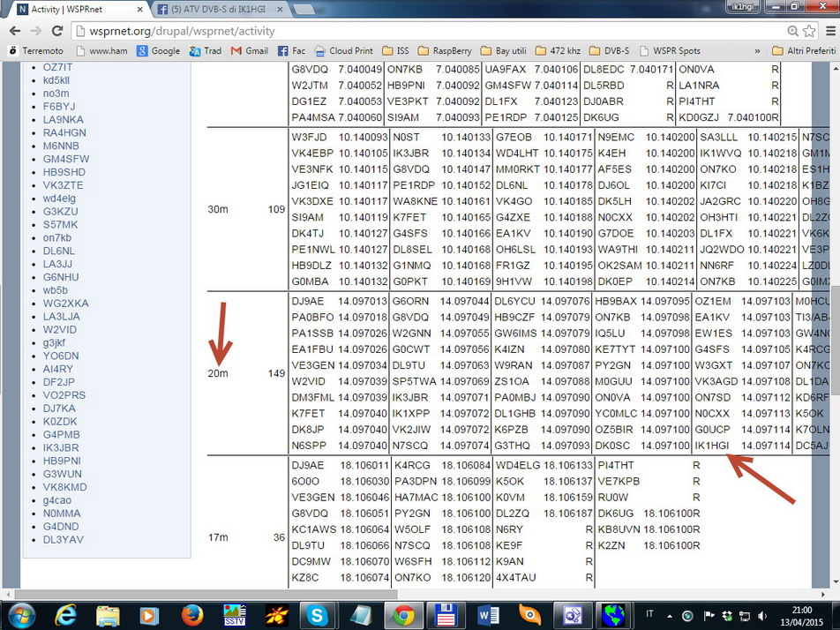Close the Activity | WSPRnet tab
This screenshot has height=630, width=840.
tap(139, 9)
